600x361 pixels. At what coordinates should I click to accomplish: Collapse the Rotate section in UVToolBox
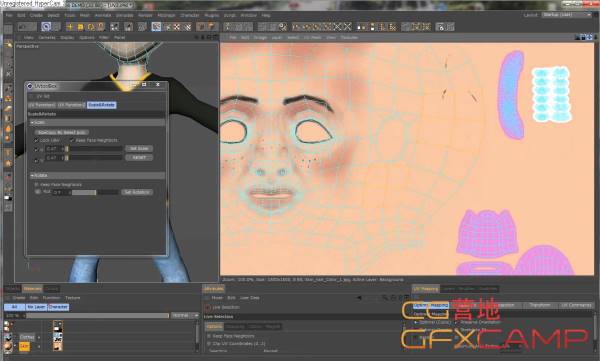pyautogui.click(x=32, y=175)
